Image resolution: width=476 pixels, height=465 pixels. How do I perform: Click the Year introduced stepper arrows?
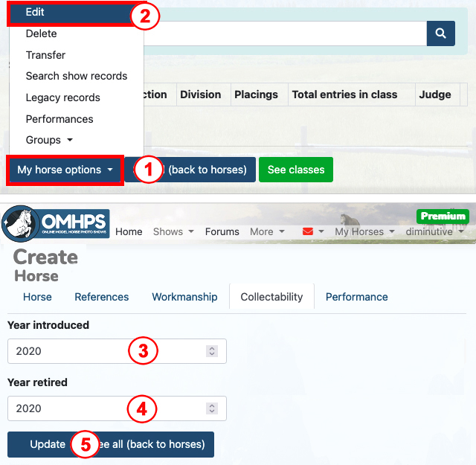[x=212, y=351]
